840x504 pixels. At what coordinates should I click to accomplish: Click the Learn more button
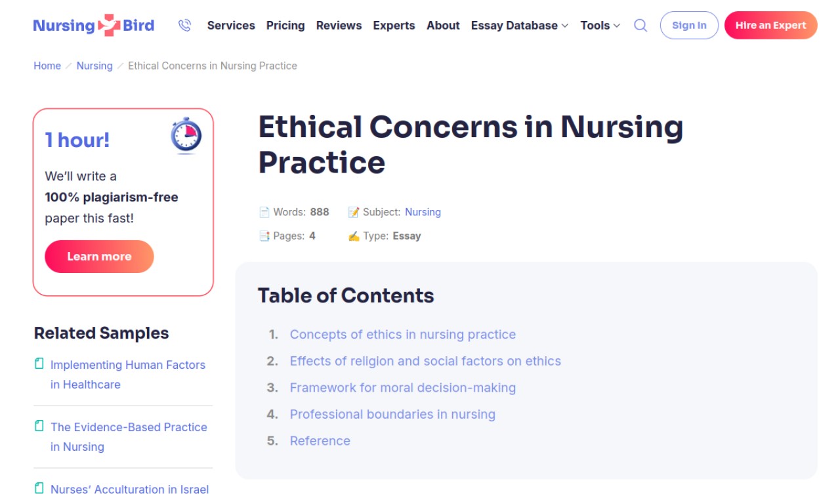coord(99,257)
